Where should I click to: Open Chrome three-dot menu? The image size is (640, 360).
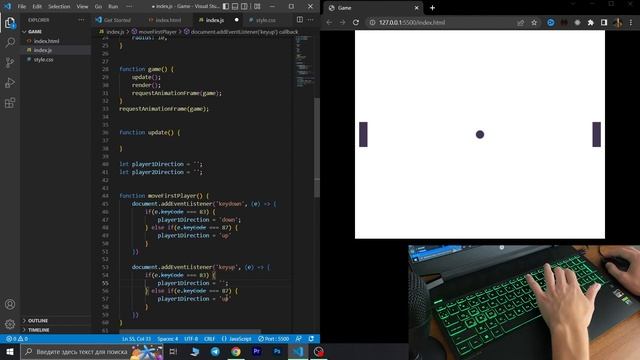click(631, 22)
